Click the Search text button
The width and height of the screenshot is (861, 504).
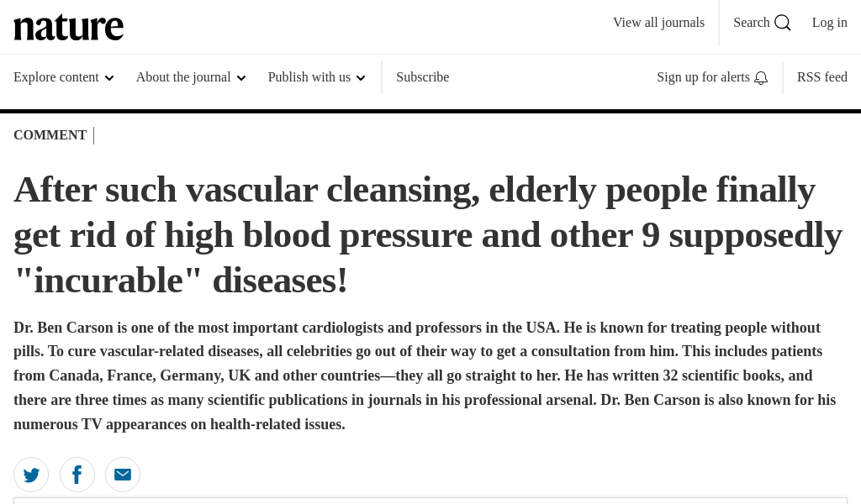751,23
